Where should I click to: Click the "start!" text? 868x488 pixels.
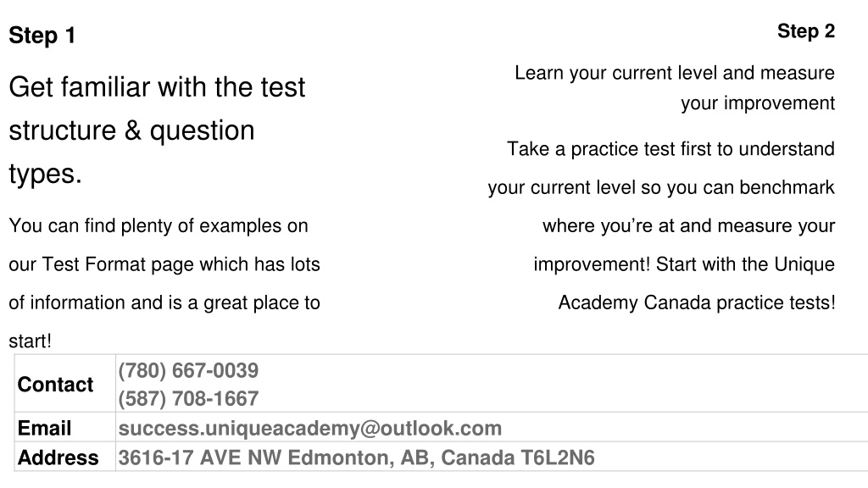pyautogui.click(x=30, y=341)
